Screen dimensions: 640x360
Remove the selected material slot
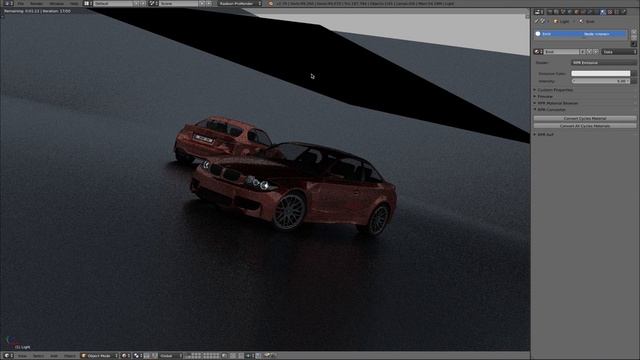click(634, 37)
